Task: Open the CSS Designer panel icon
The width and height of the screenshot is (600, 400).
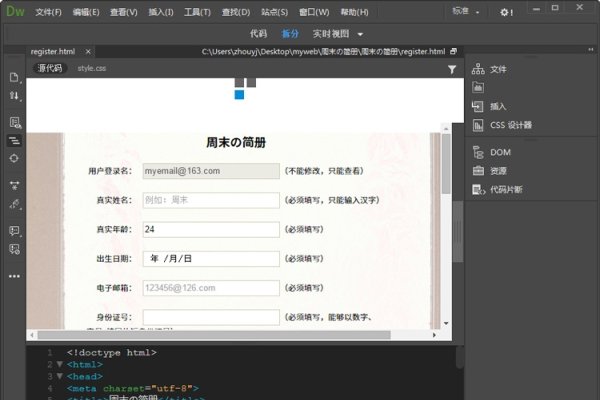Action: [x=478, y=125]
